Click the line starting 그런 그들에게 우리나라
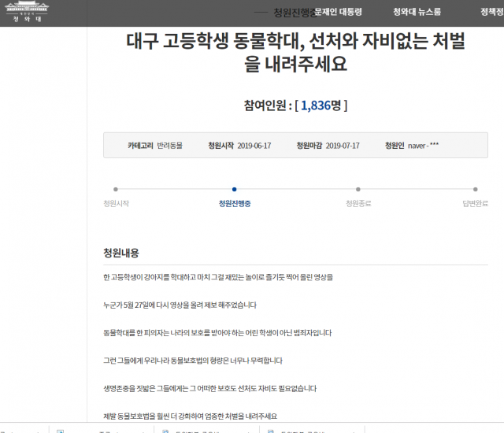504x433 pixels. pos(192,361)
